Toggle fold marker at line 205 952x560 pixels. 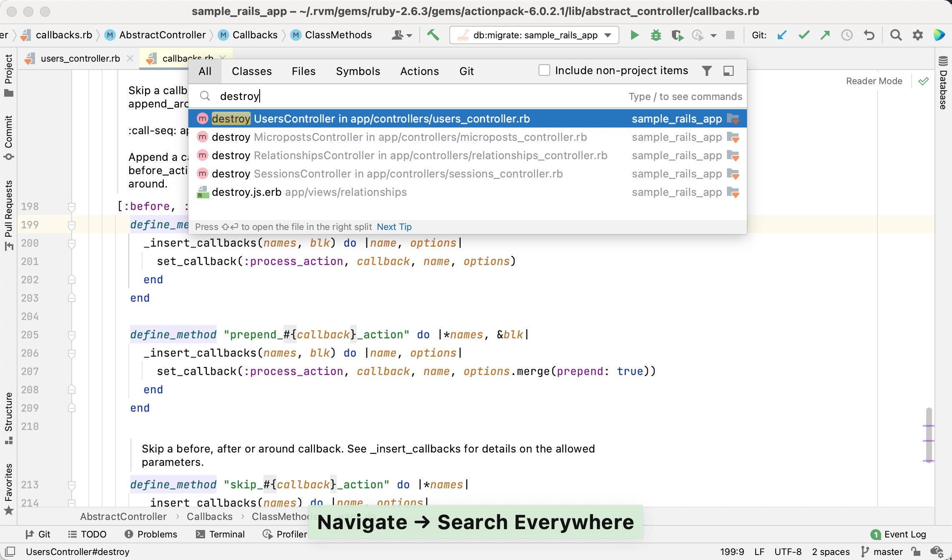(x=72, y=335)
